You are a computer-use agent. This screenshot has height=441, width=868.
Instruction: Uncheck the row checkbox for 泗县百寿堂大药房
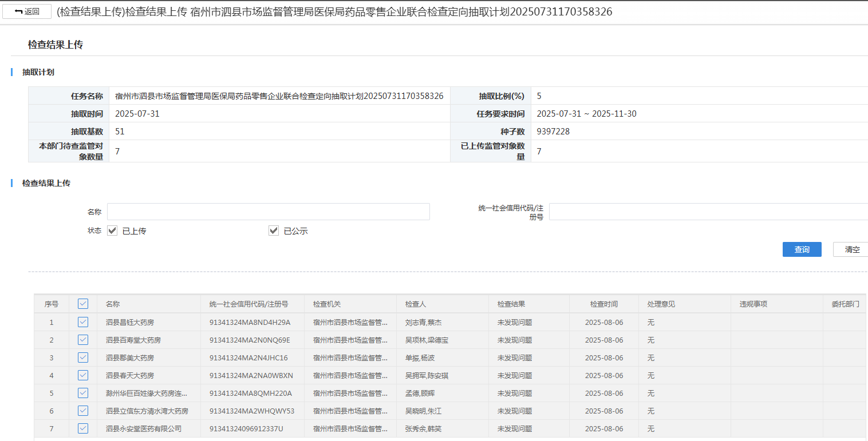(x=83, y=340)
